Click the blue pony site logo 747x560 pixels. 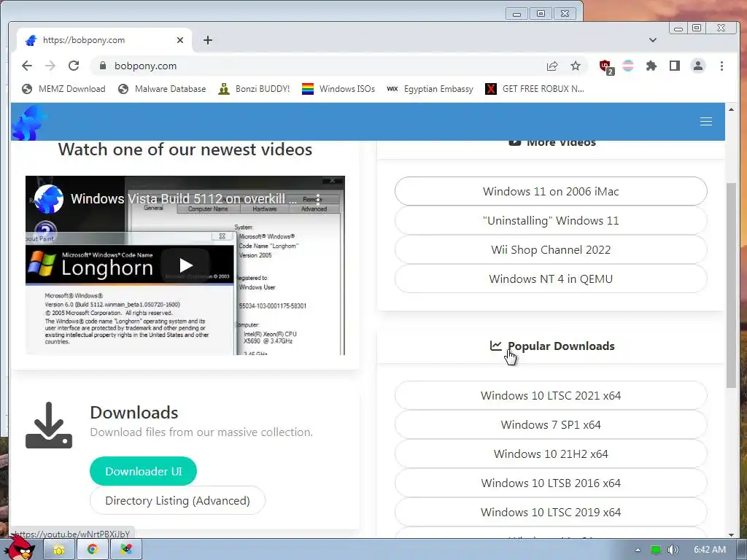(x=29, y=122)
